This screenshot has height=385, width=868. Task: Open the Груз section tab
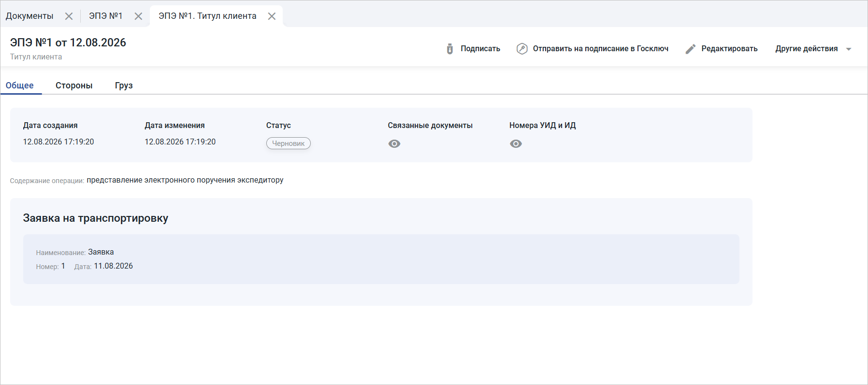point(124,86)
